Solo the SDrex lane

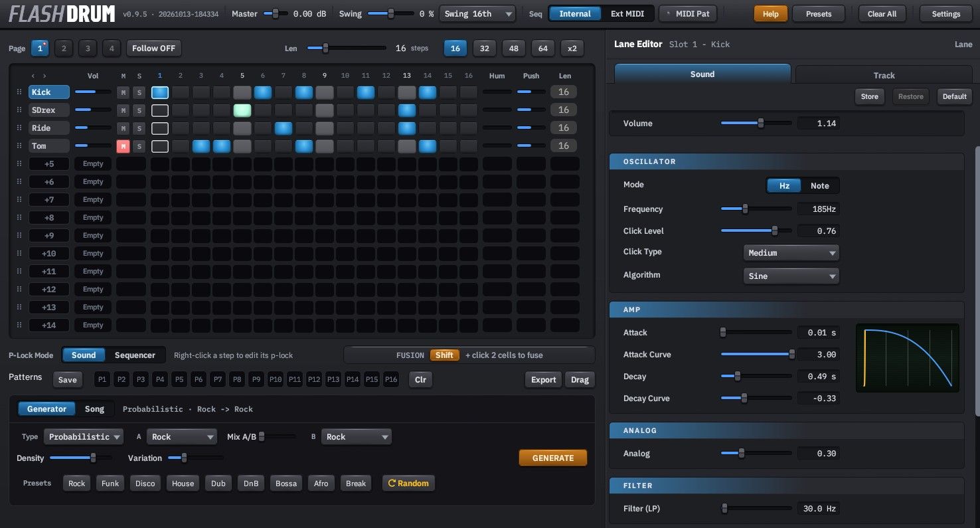coord(139,110)
